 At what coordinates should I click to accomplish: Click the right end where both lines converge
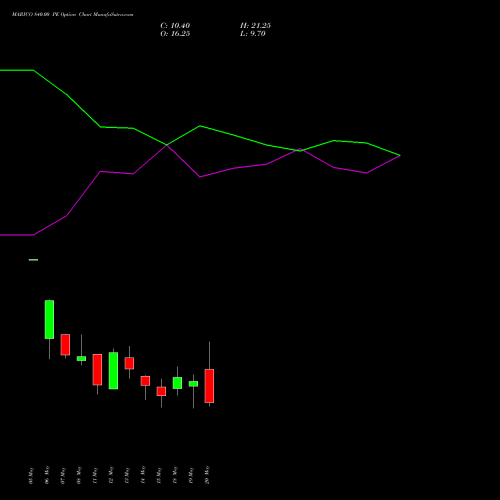pos(400,155)
